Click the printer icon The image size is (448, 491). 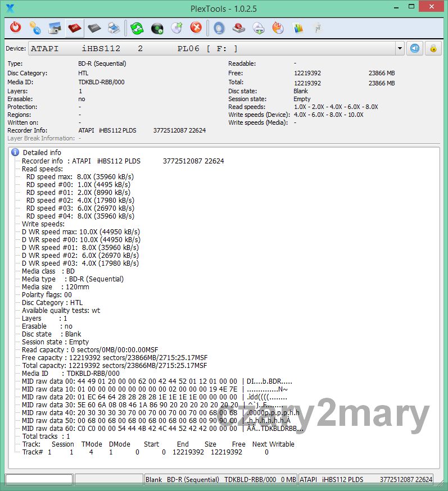point(114,28)
